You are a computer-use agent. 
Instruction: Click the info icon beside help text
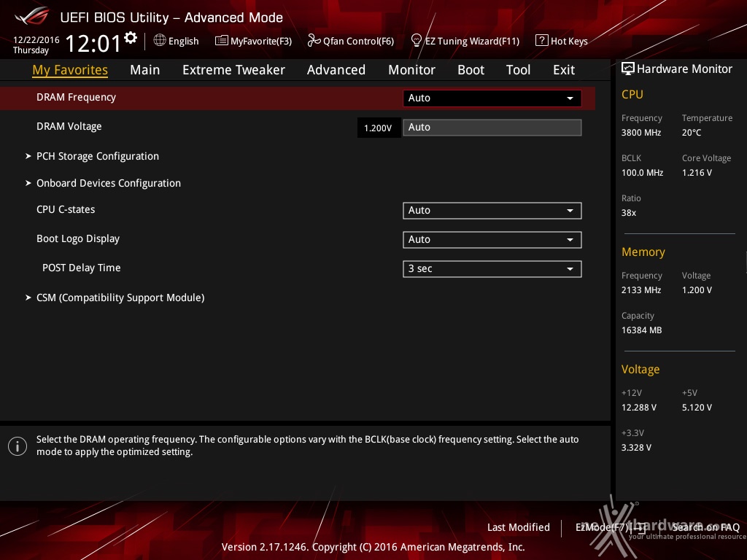click(x=18, y=446)
